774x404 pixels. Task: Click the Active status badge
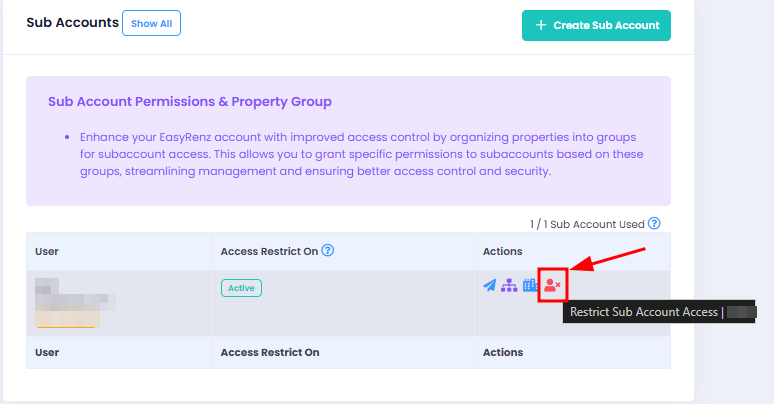pos(241,288)
